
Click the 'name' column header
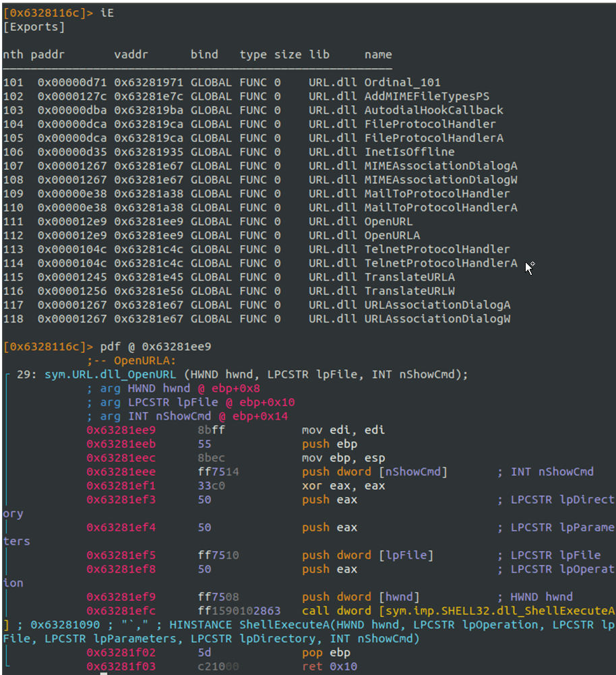pos(378,55)
